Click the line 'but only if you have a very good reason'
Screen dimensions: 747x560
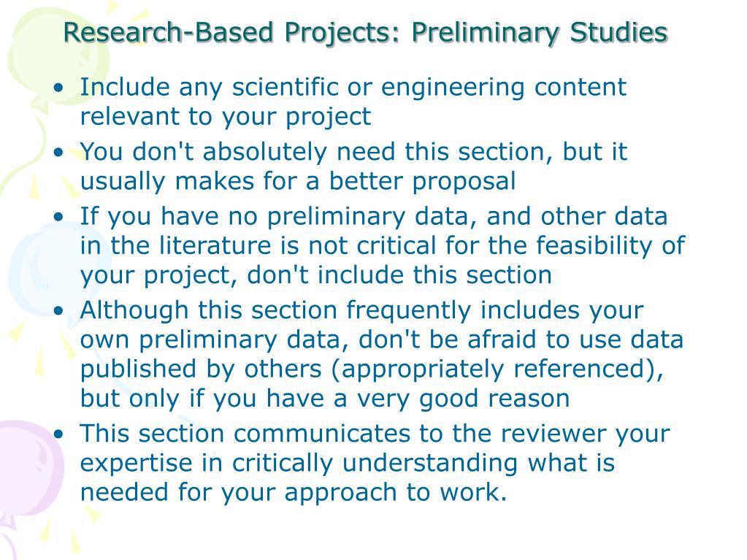pos(324,399)
